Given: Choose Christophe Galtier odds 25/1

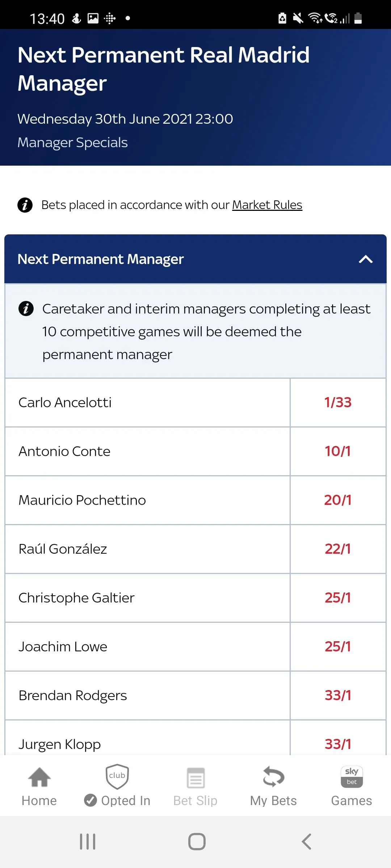Looking at the screenshot, I should 338,598.
